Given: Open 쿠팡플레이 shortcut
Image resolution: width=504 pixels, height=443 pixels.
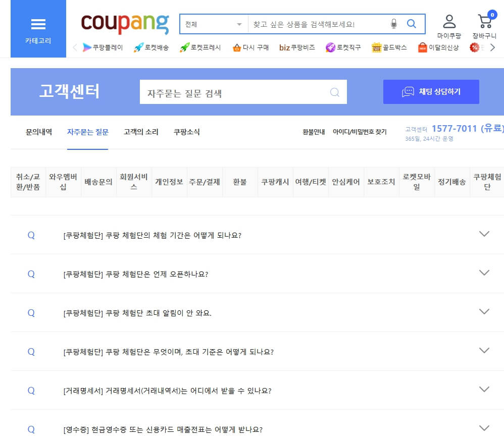Looking at the screenshot, I should 103,47.
